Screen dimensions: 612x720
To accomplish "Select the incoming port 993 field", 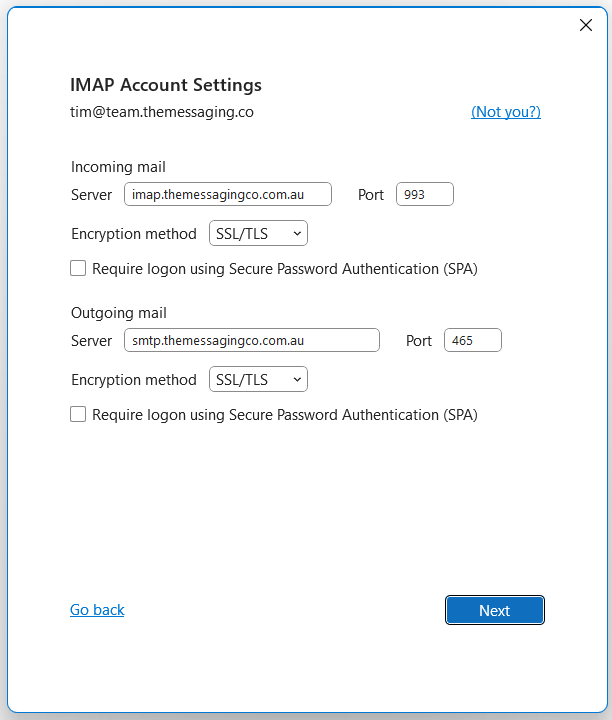I will pos(425,194).
